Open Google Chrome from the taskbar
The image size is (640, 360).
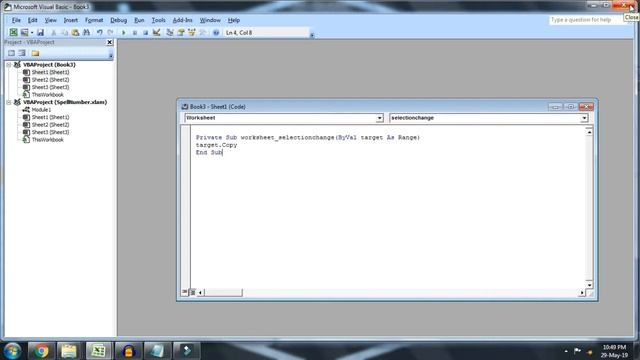click(41, 351)
